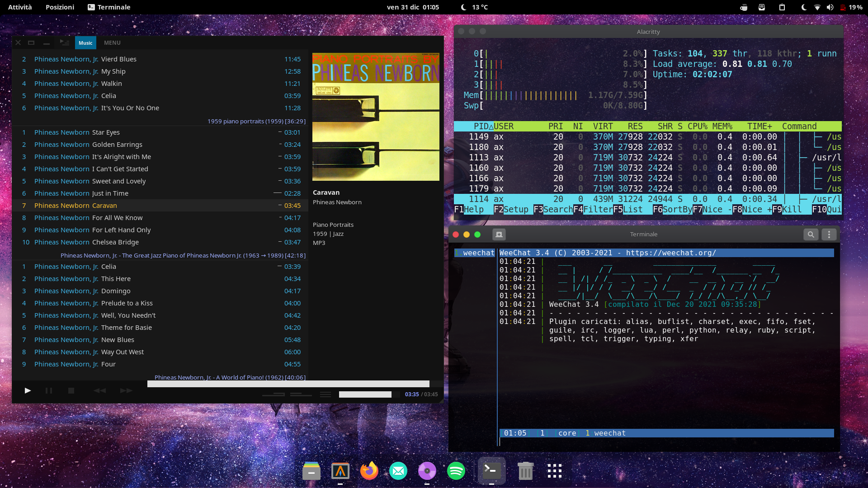Screen dimensions: 868x488
Task: Show all applications grid from the dock
Action: pos(554,471)
